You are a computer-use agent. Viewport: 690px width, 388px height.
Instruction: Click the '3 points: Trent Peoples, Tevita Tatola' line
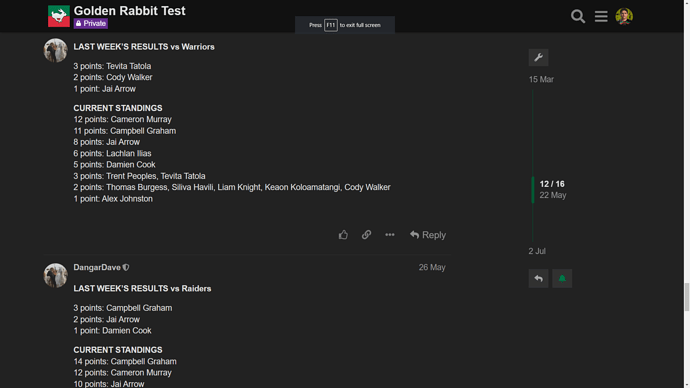click(x=139, y=176)
